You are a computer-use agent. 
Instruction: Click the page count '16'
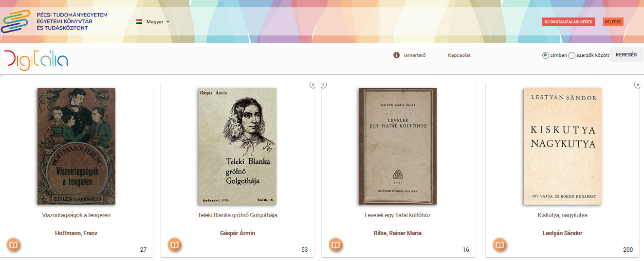coord(466,250)
